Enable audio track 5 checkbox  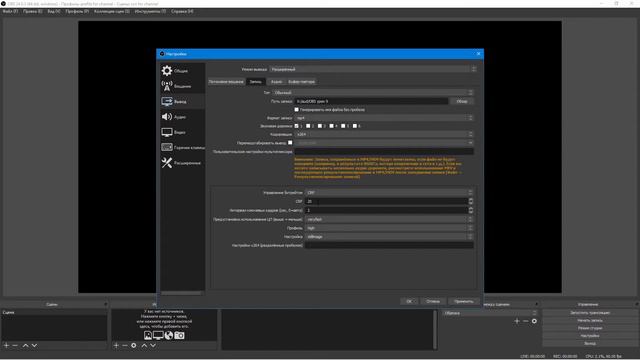343,126
